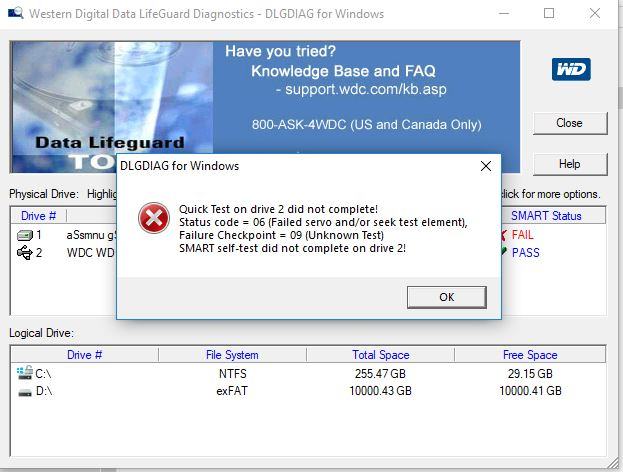Click the physical Drive # column header
Screen dimensions: 623x472
click(x=39, y=216)
